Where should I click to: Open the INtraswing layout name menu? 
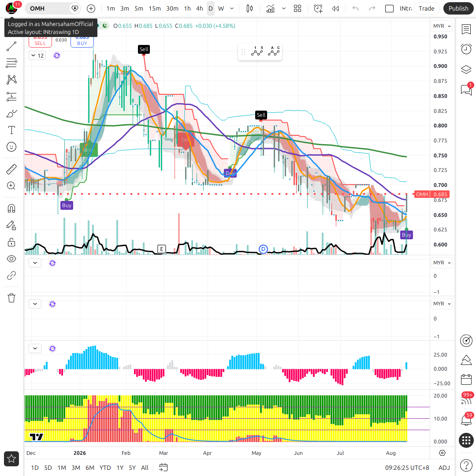point(405,8)
